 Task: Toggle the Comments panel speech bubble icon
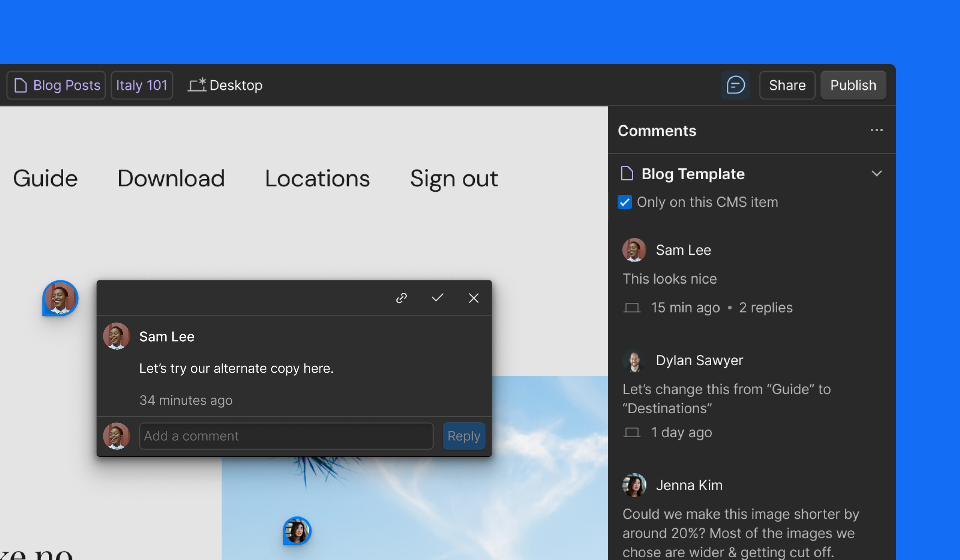(x=735, y=85)
